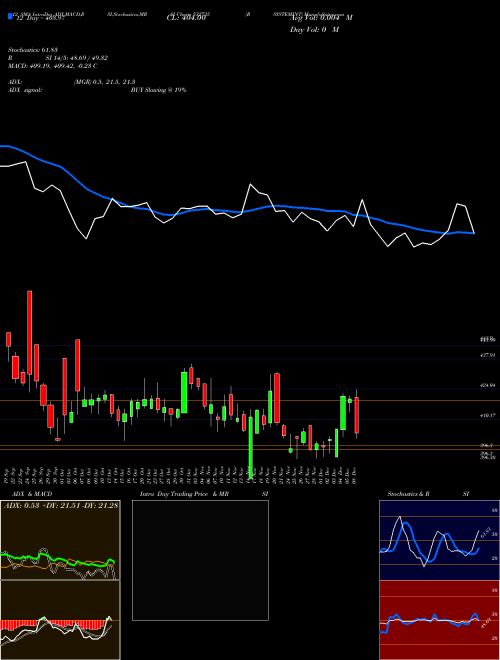The height and width of the screenshot is (660, 500).
Task: Select the ADX: 0.53 +DY: 21.51 -DY: 21.28 header
Action: coord(61,506)
